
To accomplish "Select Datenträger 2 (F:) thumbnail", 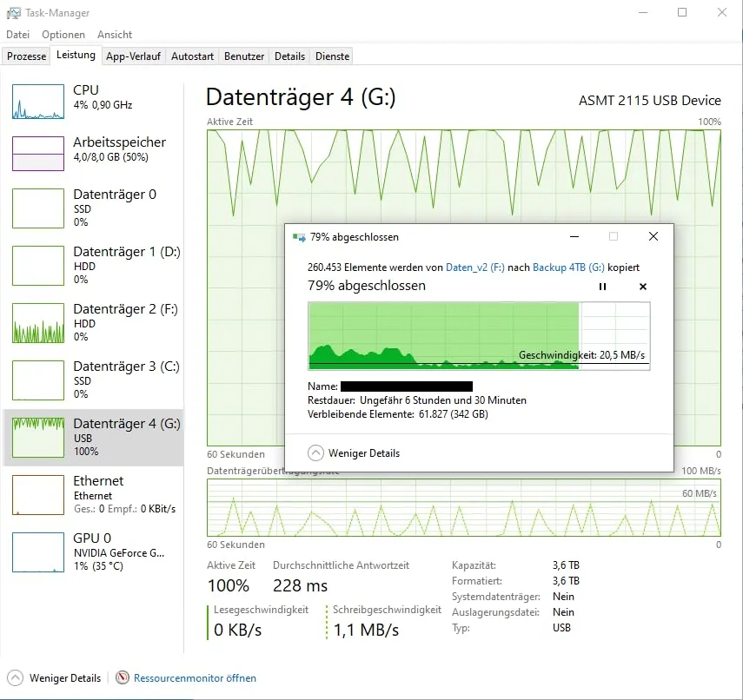I will point(38,323).
